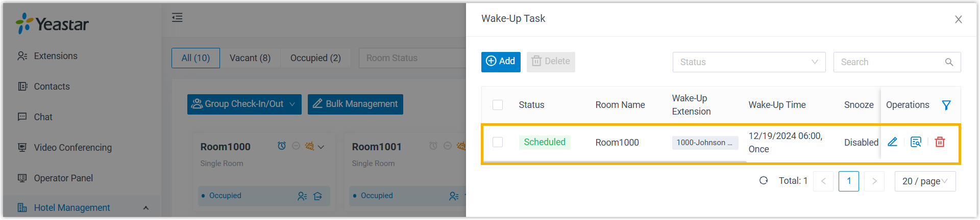
Task: Open the Status filter dropdown
Action: [x=749, y=62]
